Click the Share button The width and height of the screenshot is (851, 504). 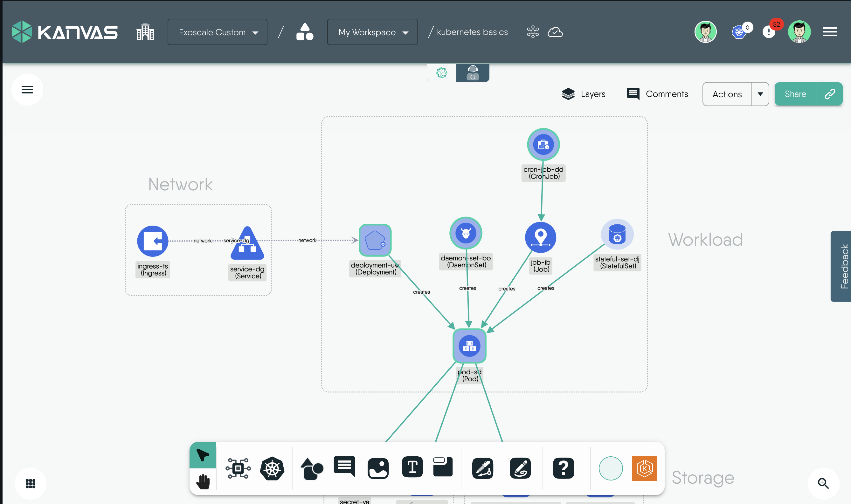click(795, 94)
